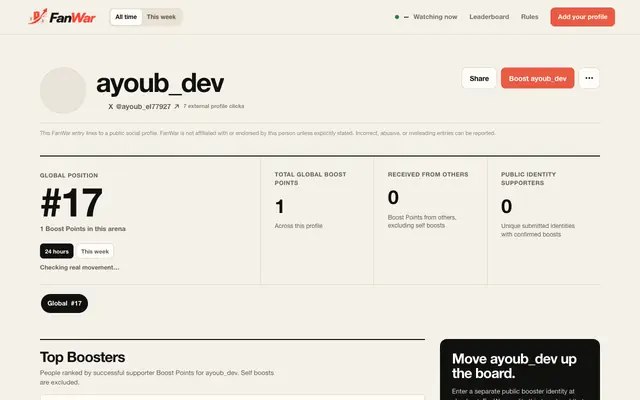640x400 pixels.
Task: Open the three-dots more options menu
Action: tap(589, 78)
